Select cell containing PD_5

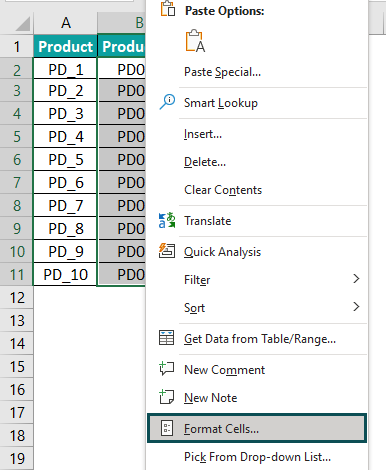coord(65,160)
